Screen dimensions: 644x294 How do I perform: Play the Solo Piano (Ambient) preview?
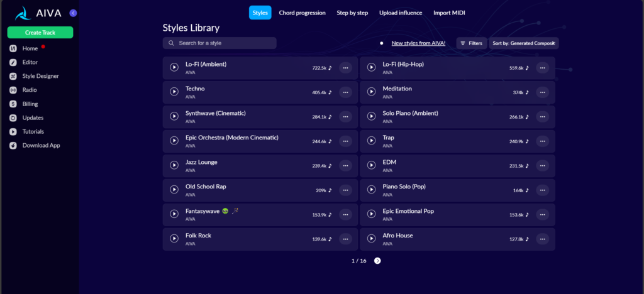(371, 116)
